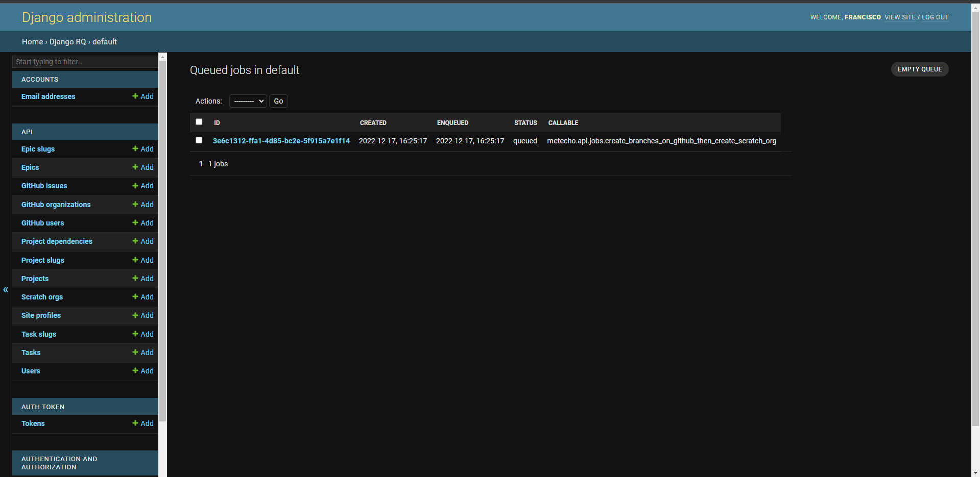
Task: Open the Auth Token section header
Action: (43, 407)
